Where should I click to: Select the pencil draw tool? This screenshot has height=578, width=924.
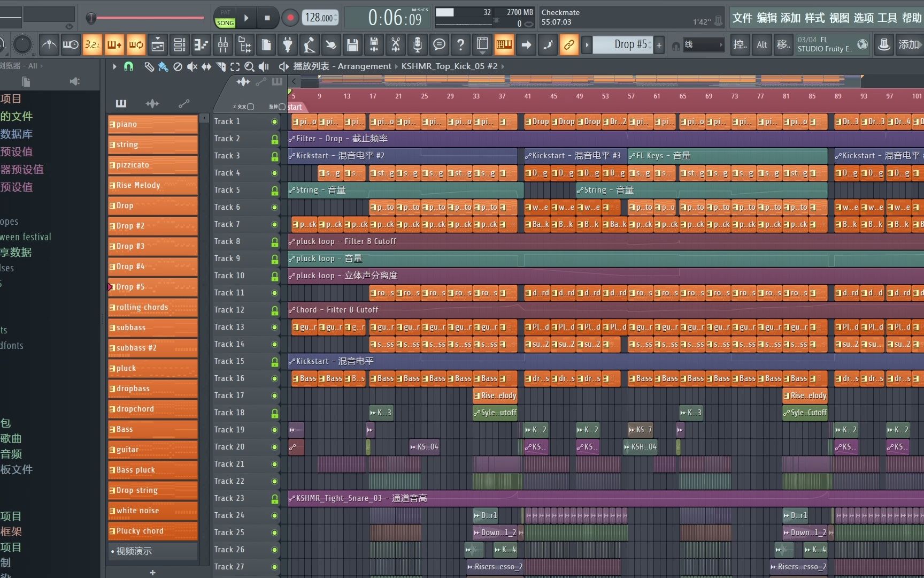pos(149,66)
